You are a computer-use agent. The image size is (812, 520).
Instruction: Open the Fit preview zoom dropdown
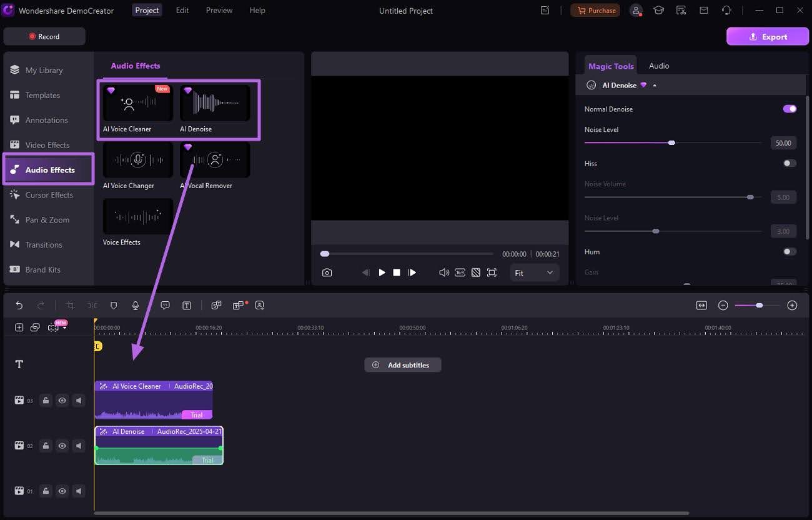(x=534, y=272)
